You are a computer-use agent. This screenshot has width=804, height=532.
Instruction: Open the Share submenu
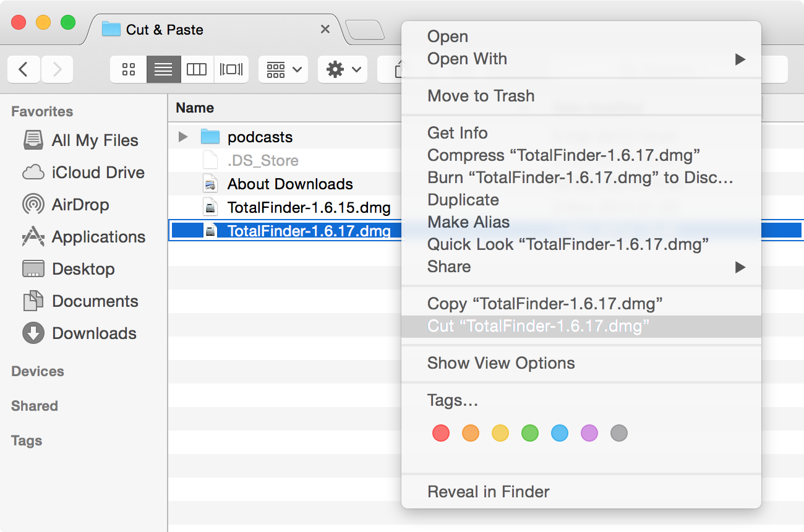(x=449, y=267)
